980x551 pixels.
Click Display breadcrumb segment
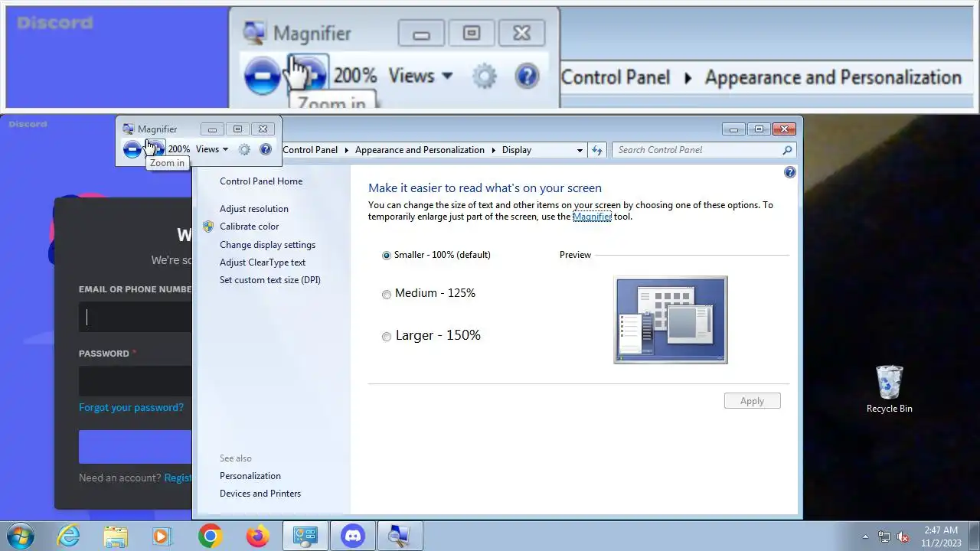pos(517,150)
